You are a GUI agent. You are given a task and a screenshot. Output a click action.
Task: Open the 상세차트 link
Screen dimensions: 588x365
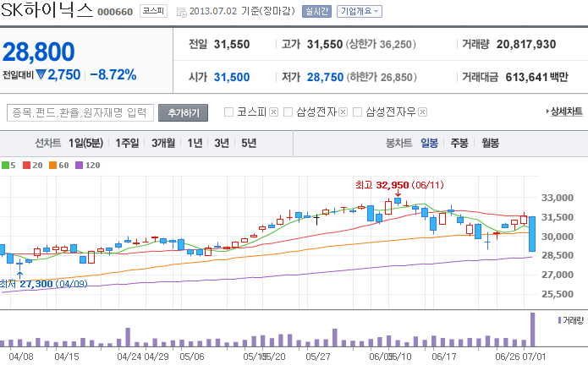[x=566, y=112]
